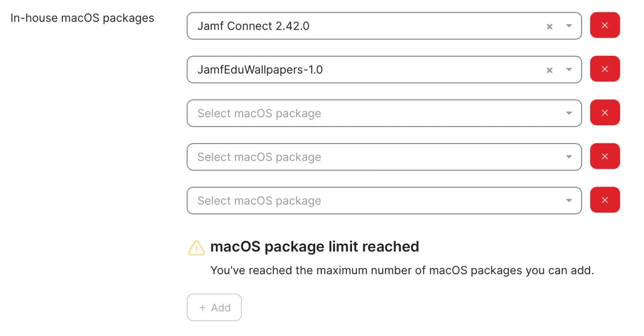Open the Jamf Connect 2.42.0 dropdown
644x336 pixels.
pos(569,26)
